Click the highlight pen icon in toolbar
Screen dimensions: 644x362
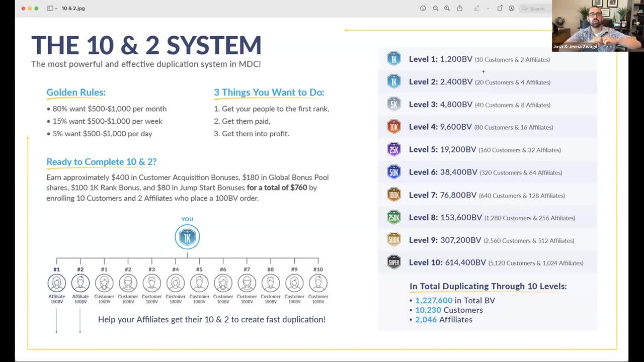click(476, 9)
